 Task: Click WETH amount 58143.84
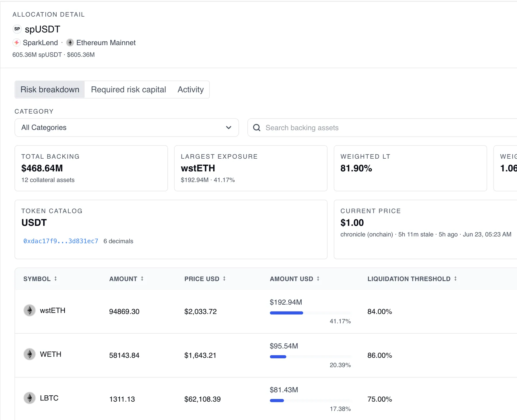[x=124, y=355]
